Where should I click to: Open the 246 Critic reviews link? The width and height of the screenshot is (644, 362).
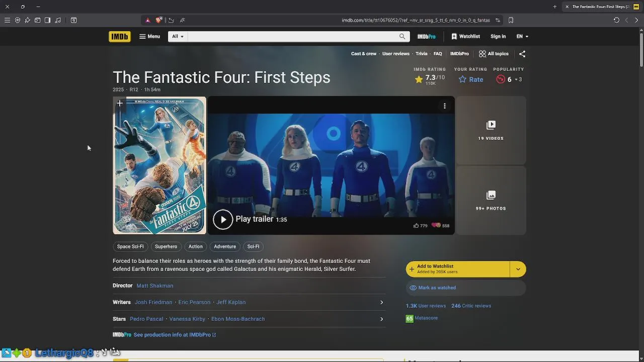point(471,306)
